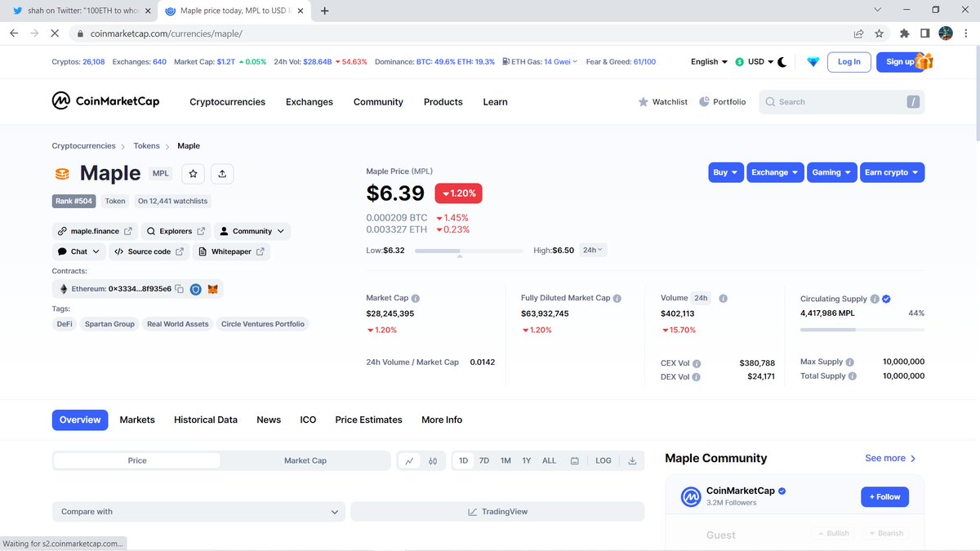The height and width of the screenshot is (551, 980).
Task: Click the Circulating Supply info icon
Action: 875,299
